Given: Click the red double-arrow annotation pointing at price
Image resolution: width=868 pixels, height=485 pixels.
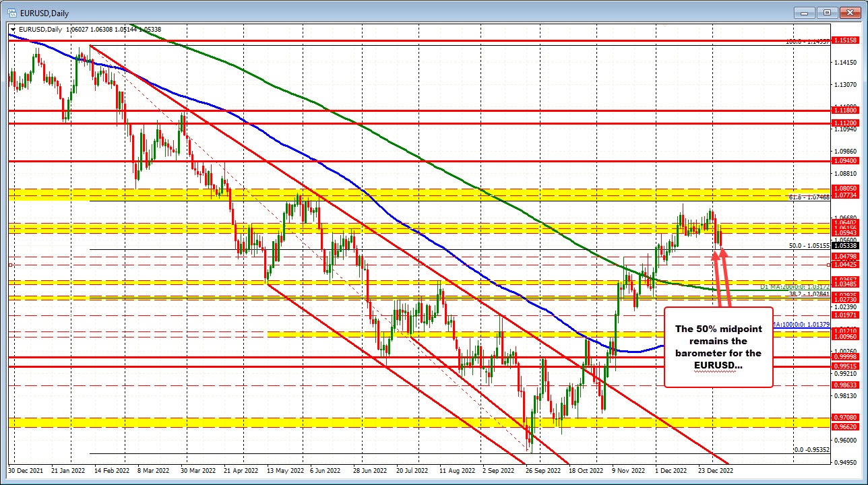Looking at the screenshot, I should pos(722,276).
